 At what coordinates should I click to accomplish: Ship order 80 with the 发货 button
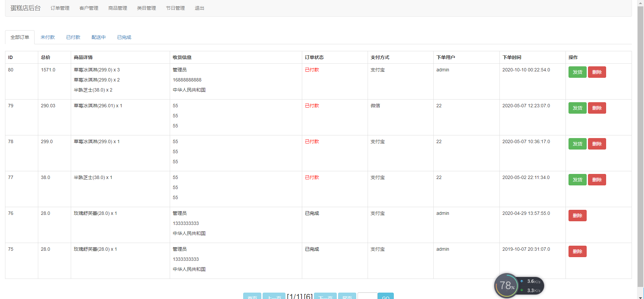(577, 72)
